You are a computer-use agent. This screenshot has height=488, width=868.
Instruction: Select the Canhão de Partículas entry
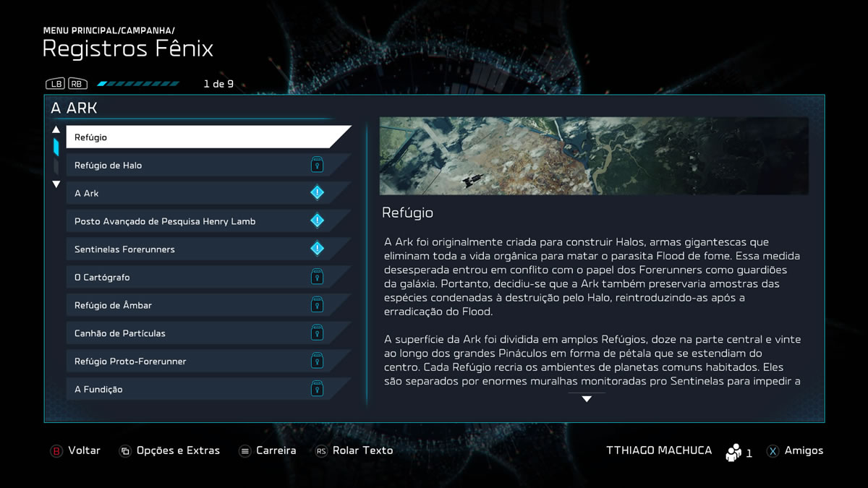pos(208,333)
